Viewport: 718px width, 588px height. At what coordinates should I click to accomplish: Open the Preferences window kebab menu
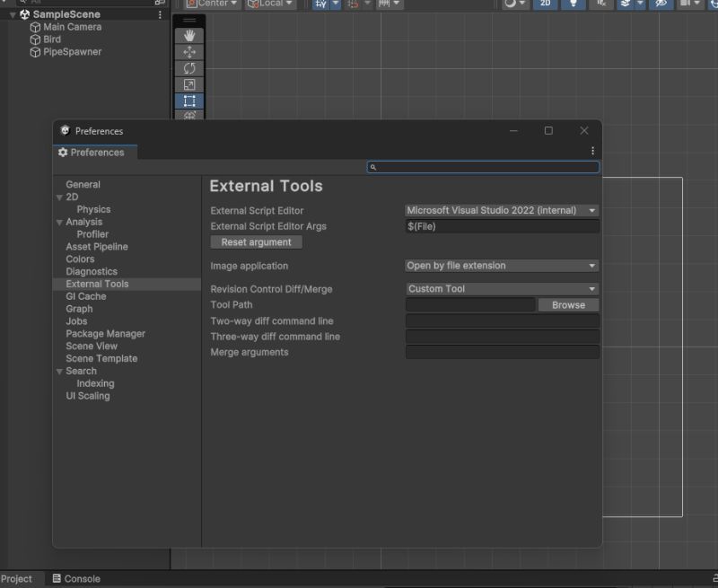pos(592,151)
